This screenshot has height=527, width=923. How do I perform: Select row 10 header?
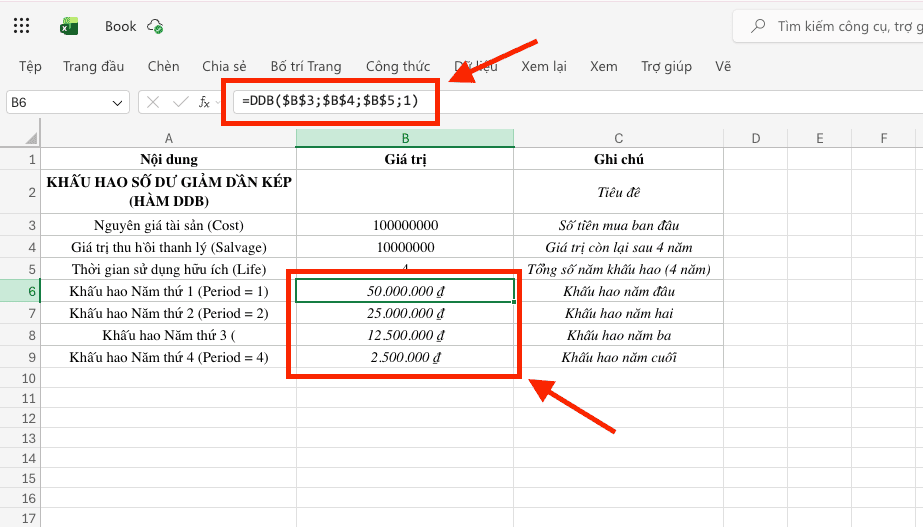tap(20, 378)
